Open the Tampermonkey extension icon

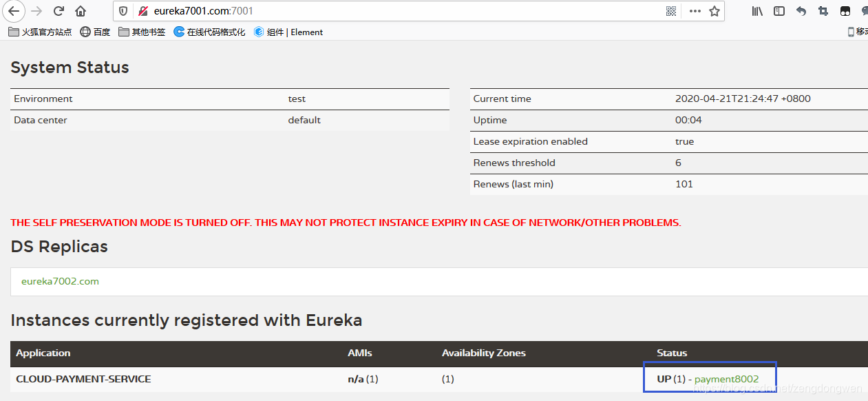coord(845,11)
